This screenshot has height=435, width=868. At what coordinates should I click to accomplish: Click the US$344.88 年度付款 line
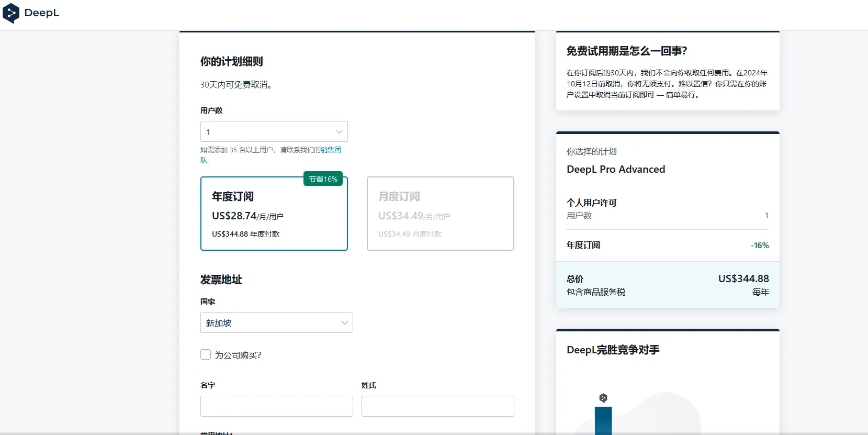pyautogui.click(x=246, y=234)
